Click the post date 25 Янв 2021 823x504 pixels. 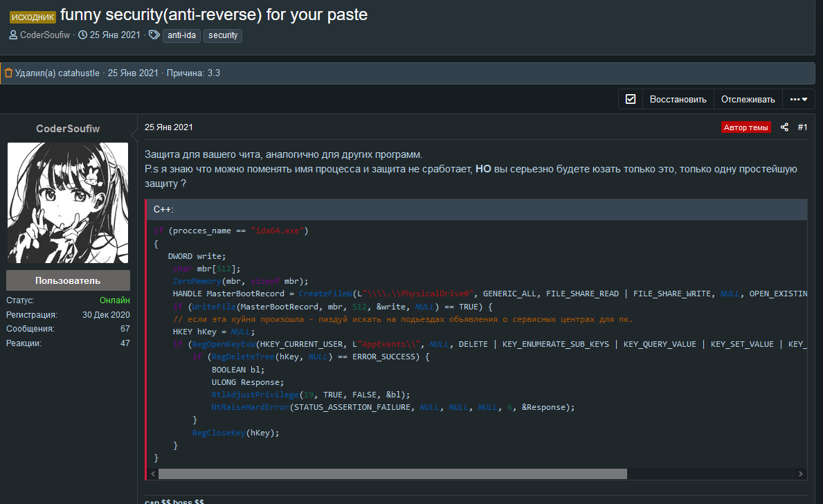(x=168, y=127)
